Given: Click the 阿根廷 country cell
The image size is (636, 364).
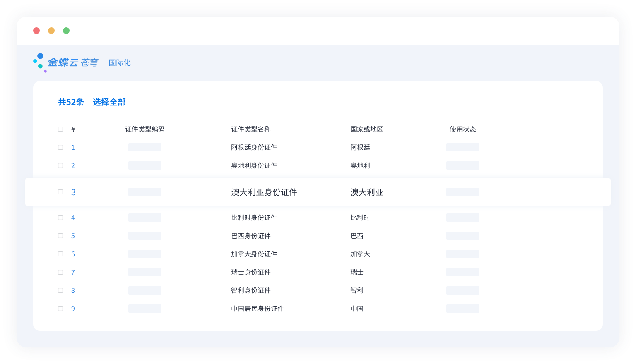Looking at the screenshot, I should pyautogui.click(x=360, y=147).
